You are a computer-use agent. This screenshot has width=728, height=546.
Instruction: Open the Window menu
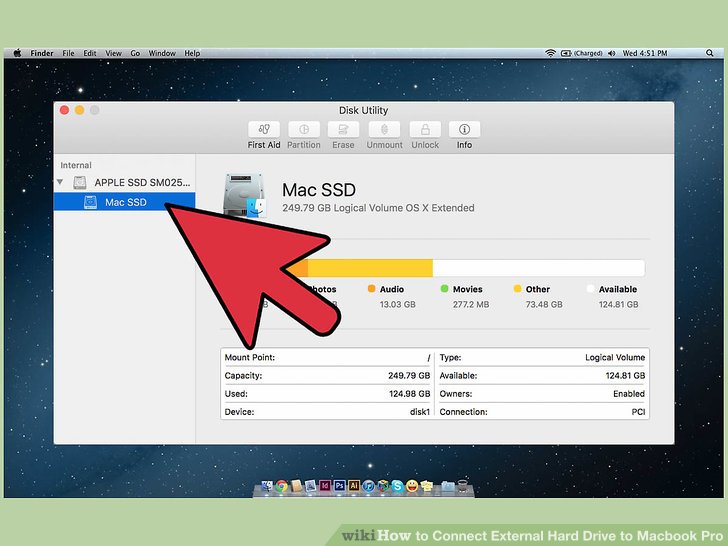click(162, 53)
